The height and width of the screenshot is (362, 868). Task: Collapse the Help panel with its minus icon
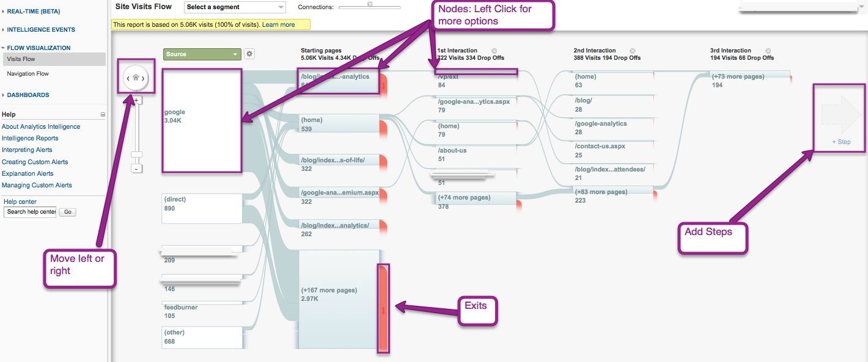103,114
